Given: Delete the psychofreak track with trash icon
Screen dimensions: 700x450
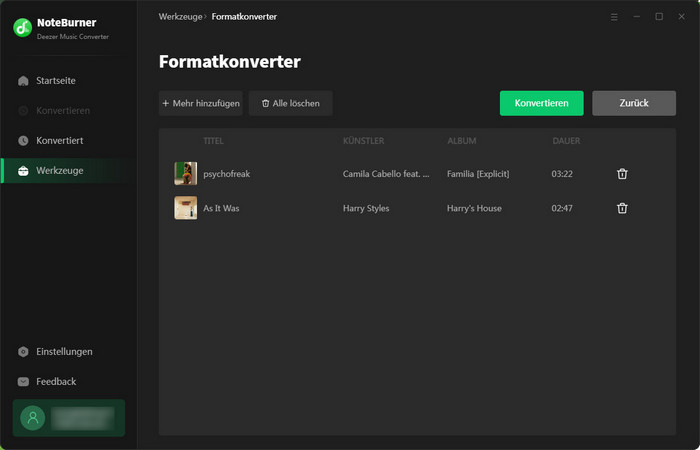Looking at the screenshot, I should pyautogui.click(x=622, y=174).
